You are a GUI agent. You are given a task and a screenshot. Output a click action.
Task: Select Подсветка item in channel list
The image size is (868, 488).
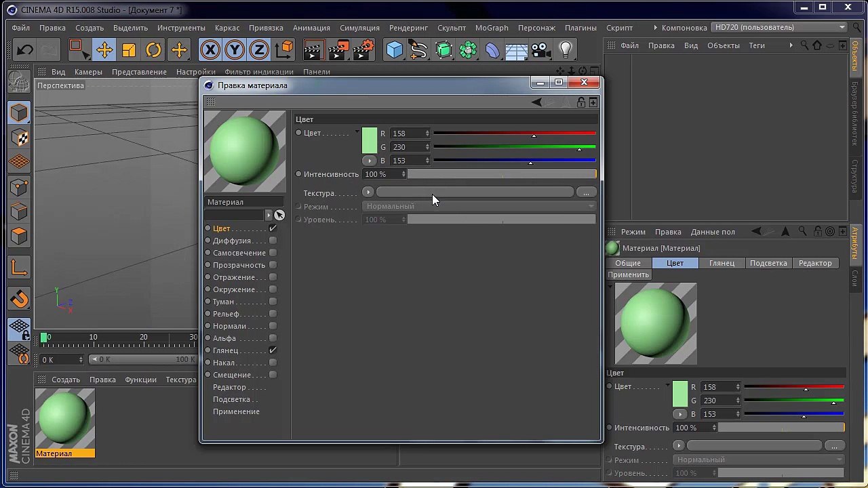231,399
